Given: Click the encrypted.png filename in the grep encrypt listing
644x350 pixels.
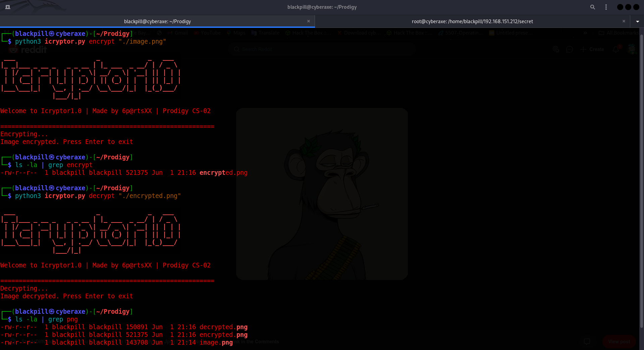Looking at the screenshot, I should click(x=223, y=173).
